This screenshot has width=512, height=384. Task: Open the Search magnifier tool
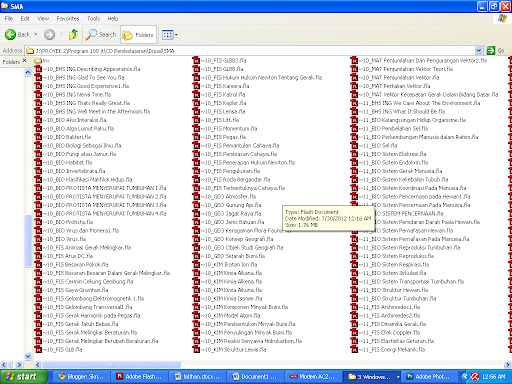click(91, 34)
